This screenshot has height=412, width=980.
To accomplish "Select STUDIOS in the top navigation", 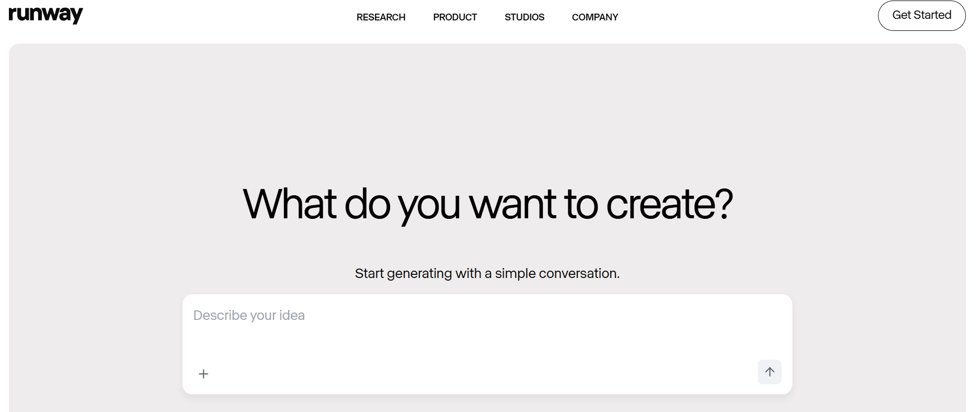I will [x=525, y=17].
